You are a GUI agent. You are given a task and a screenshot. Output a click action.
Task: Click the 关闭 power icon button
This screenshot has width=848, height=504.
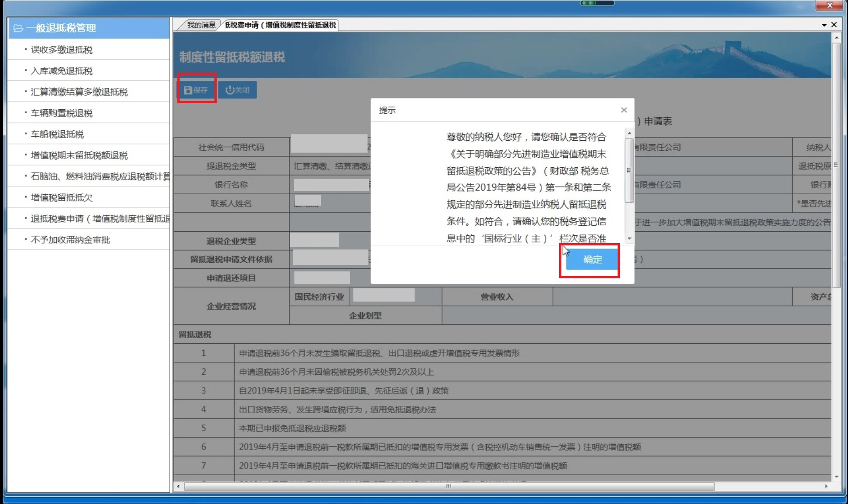[x=237, y=90]
